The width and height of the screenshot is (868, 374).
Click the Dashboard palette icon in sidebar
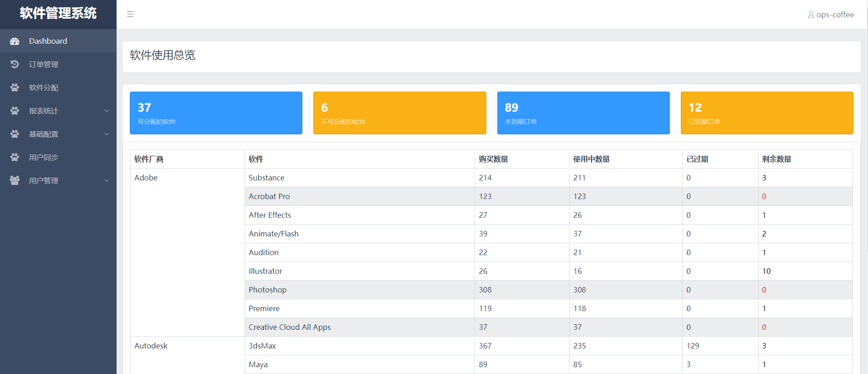click(x=15, y=41)
